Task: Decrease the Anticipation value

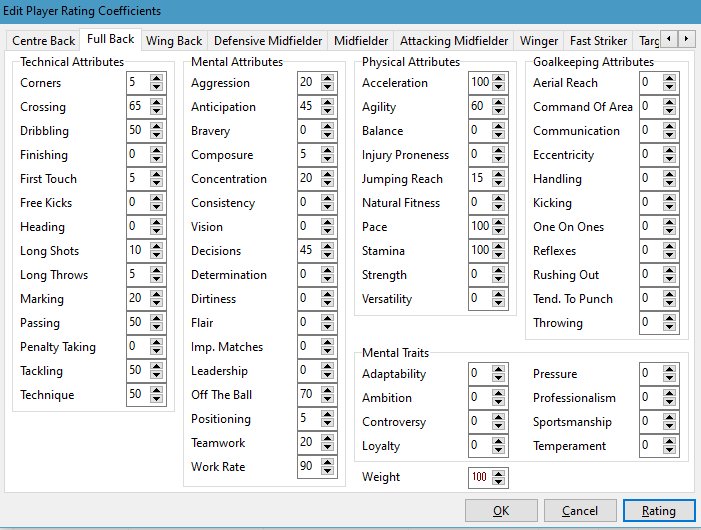Action: 327,111
